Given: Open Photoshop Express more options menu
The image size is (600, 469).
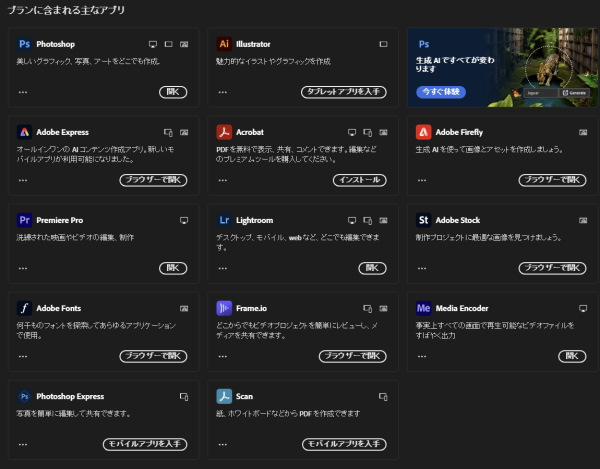Looking at the screenshot, I should 23,445.
